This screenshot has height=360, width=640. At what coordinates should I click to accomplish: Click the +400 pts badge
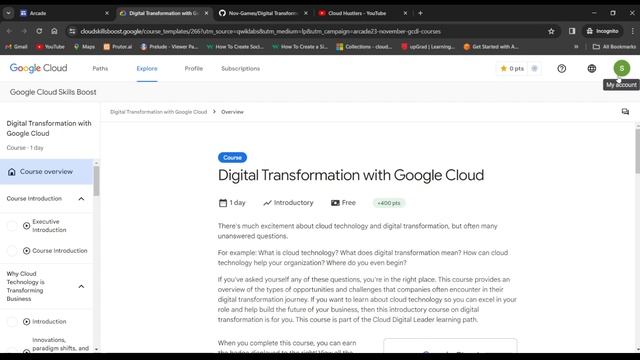[x=389, y=203]
